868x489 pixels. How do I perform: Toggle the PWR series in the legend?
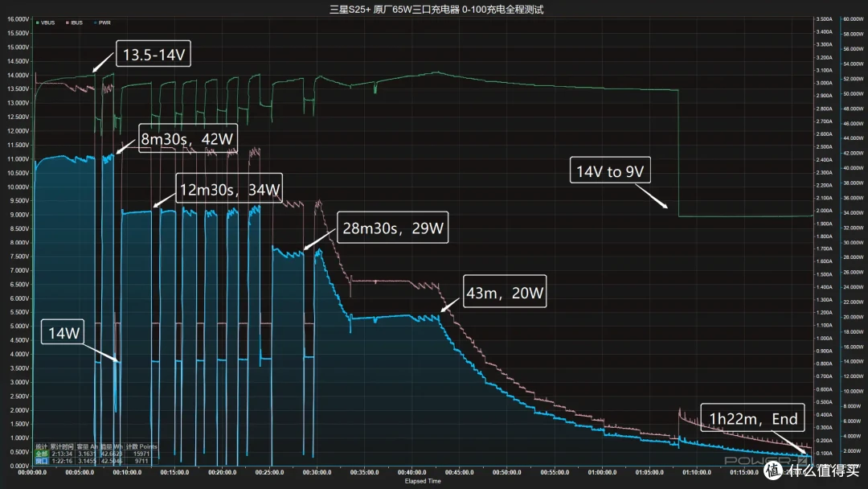click(102, 23)
